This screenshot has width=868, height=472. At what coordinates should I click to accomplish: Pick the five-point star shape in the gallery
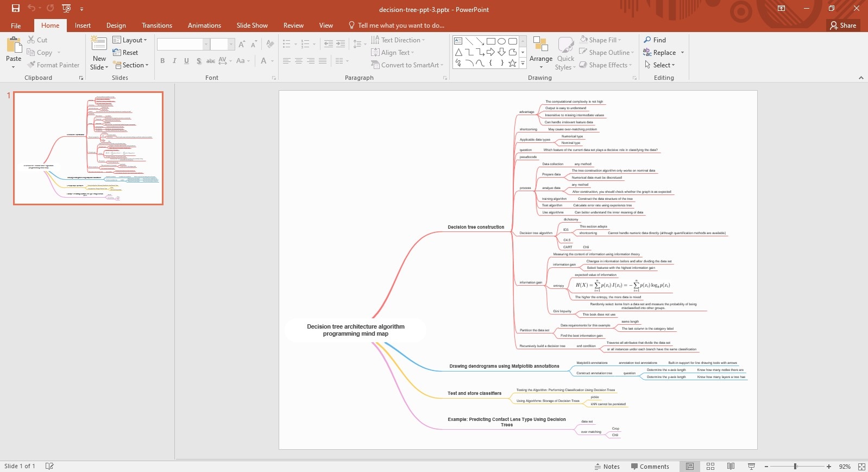[512, 63]
